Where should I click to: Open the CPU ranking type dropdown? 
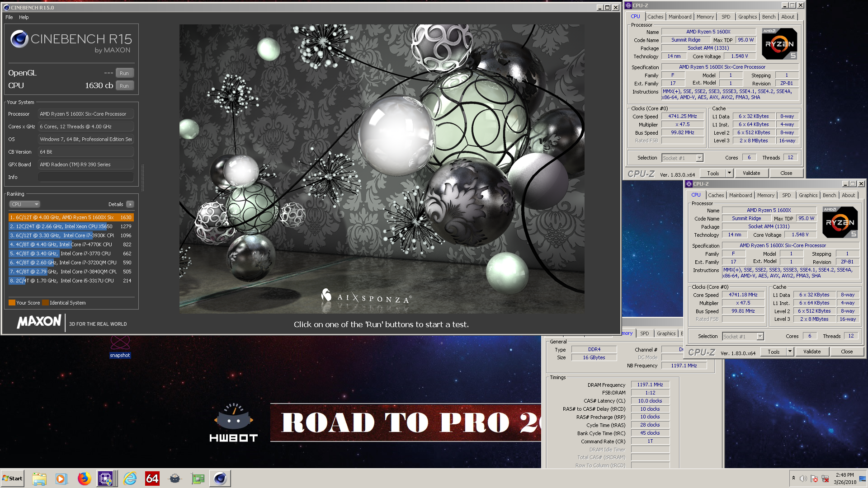24,204
